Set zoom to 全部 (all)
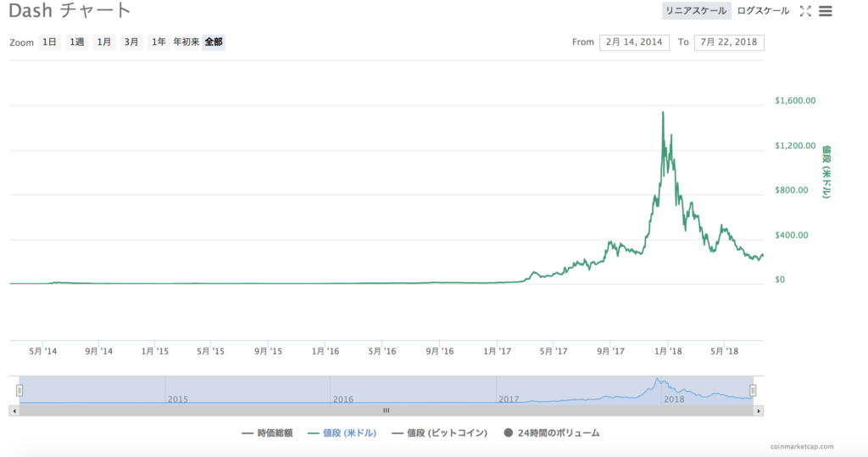The width and height of the screenshot is (868, 457). click(x=214, y=42)
